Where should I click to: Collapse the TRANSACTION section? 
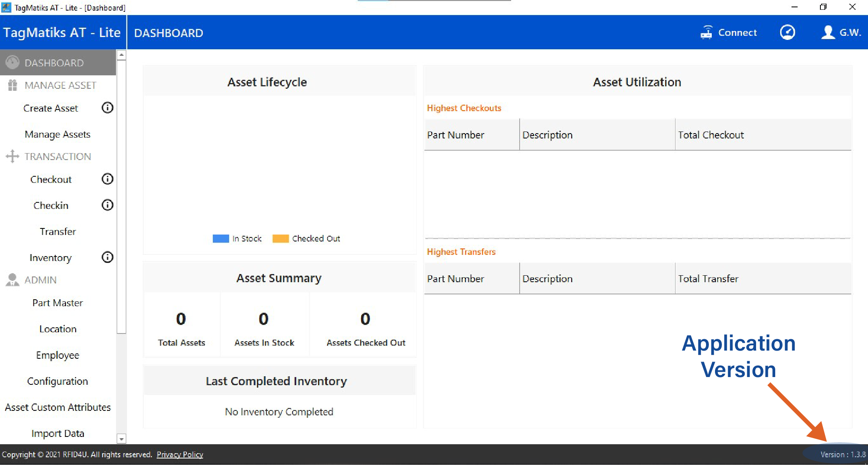click(x=57, y=157)
